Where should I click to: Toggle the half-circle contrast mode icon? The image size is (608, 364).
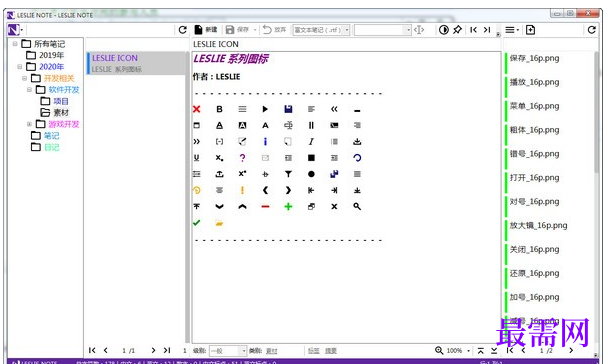pos(444,30)
